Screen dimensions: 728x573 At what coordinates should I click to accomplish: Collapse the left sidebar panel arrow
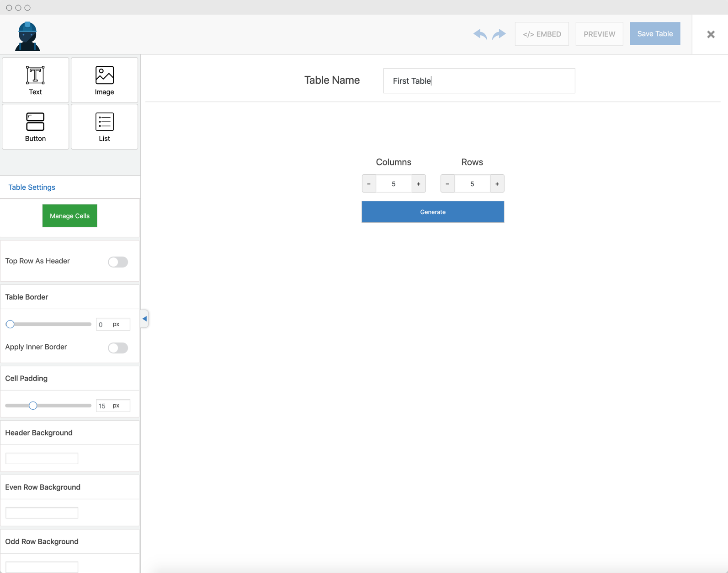click(x=144, y=319)
